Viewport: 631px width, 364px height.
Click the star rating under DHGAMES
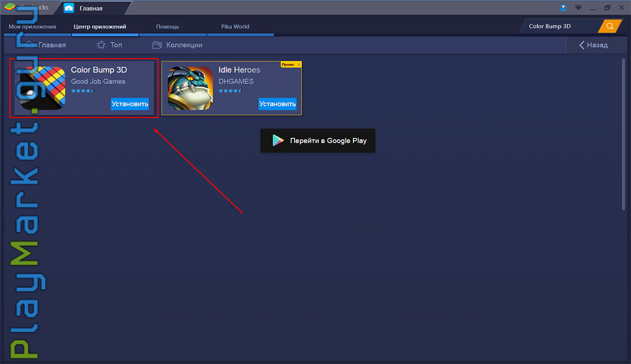tap(230, 91)
